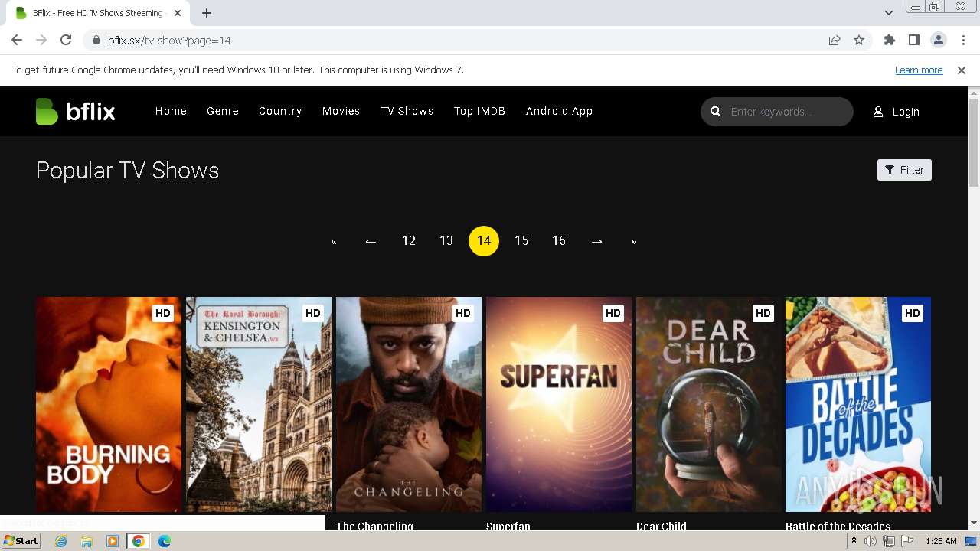Open the Windows Start menu
Image resolution: width=980 pixels, height=551 pixels.
[21, 541]
